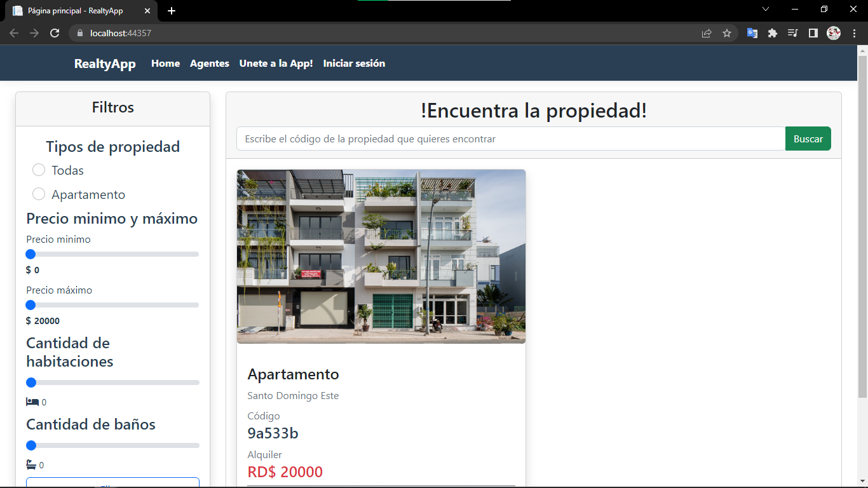868x488 pixels.
Task: Click the Código label on the card
Action: coord(263,416)
